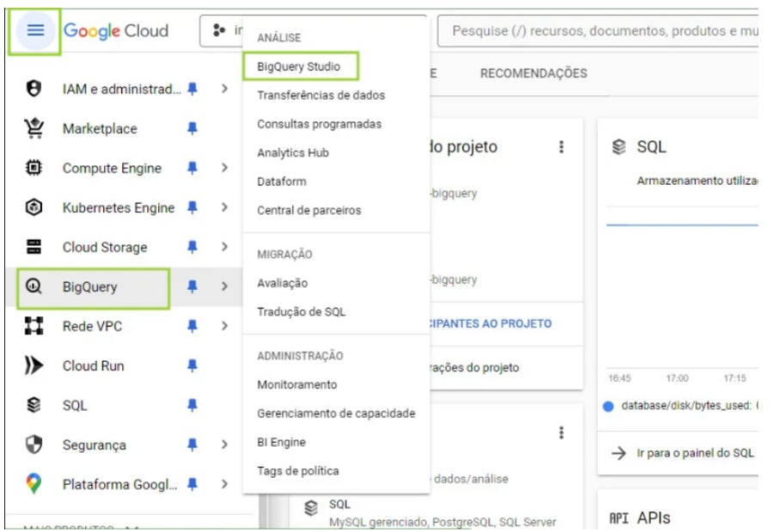This screenshot has height=532, width=773.
Task: Switch to the RECOMENDAÇÕES tab
Action: [x=533, y=73]
